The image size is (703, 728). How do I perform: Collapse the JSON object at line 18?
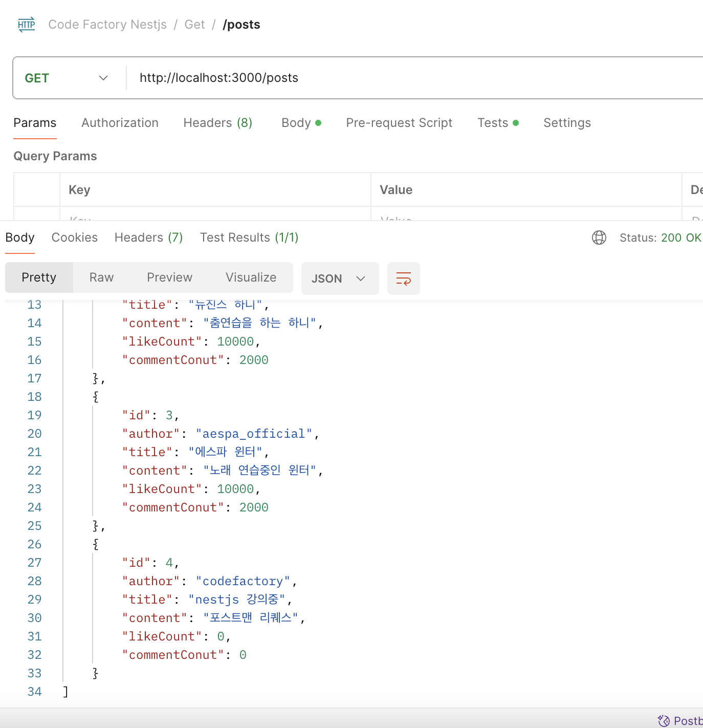96,397
